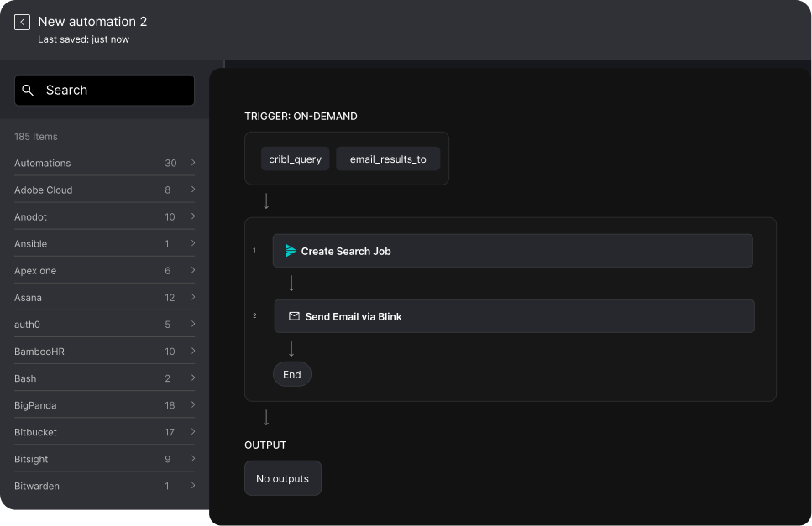Expand the Bitwarden chevron
Viewport: 812px width, 526px height.
193,485
